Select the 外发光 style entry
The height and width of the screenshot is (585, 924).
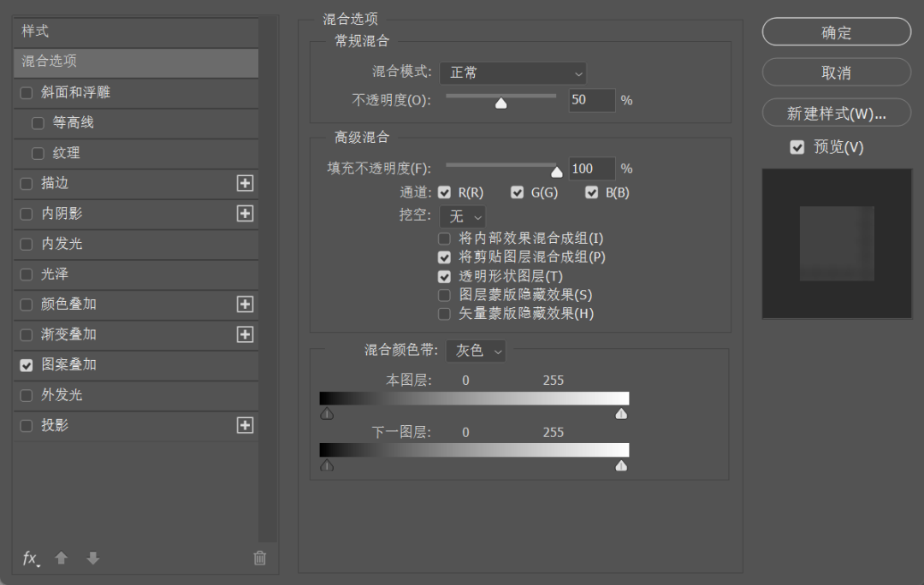click(x=136, y=395)
